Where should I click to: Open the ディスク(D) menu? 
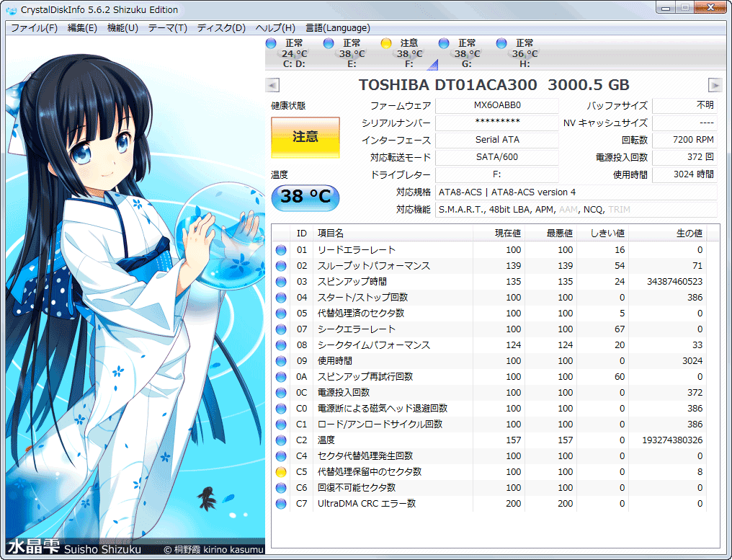click(x=221, y=28)
